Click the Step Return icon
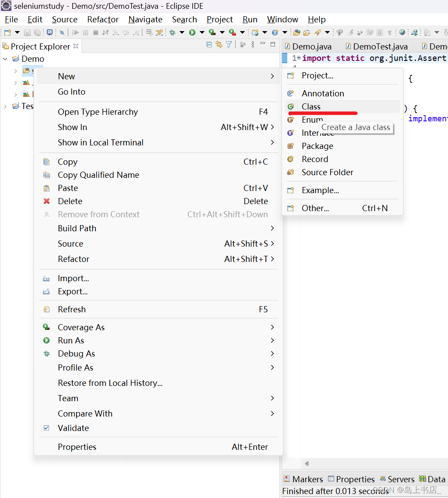Viewport: 448px width, 498px height. point(136,32)
